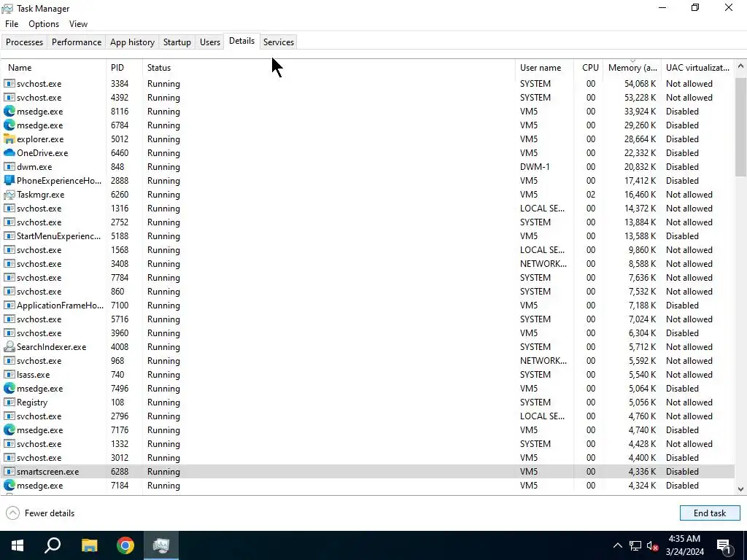
Task: Open the Options menu
Action: click(x=44, y=24)
